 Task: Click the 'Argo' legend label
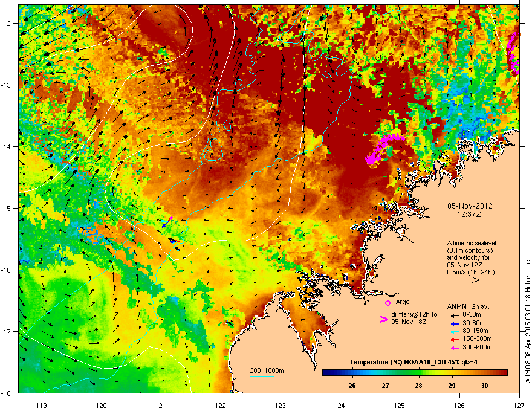point(403,302)
